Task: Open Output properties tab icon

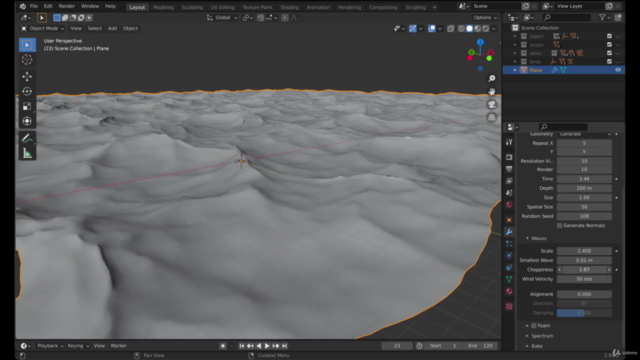Action: pos(509,169)
